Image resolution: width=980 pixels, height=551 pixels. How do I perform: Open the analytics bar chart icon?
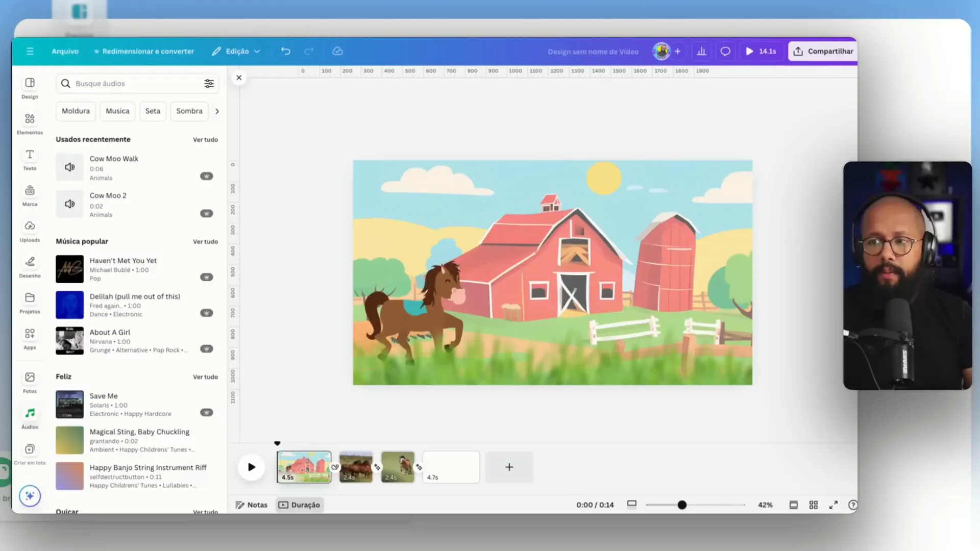(x=701, y=51)
